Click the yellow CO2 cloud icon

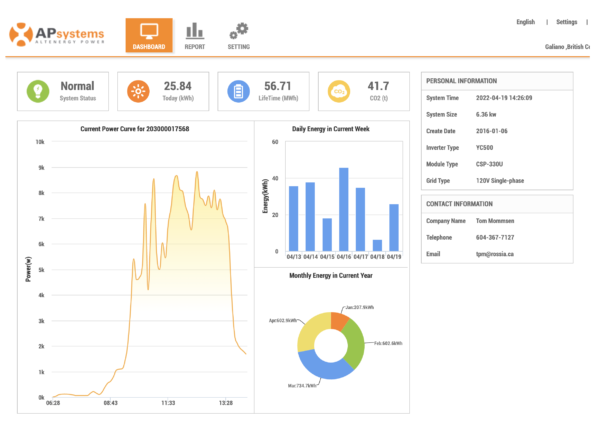pos(338,92)
